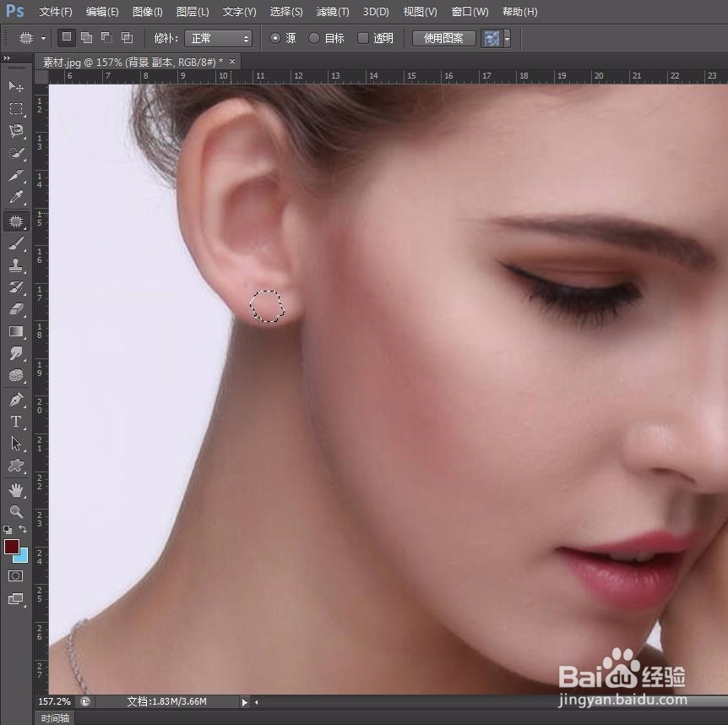Image resolution: width=728 pixels, height=725 pixels.
Task: Click the 157.2% zoom level field
Action: coord(54,702)
